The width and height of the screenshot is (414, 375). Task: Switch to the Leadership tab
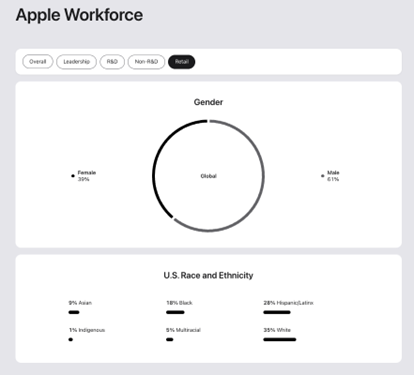[76, 62]
